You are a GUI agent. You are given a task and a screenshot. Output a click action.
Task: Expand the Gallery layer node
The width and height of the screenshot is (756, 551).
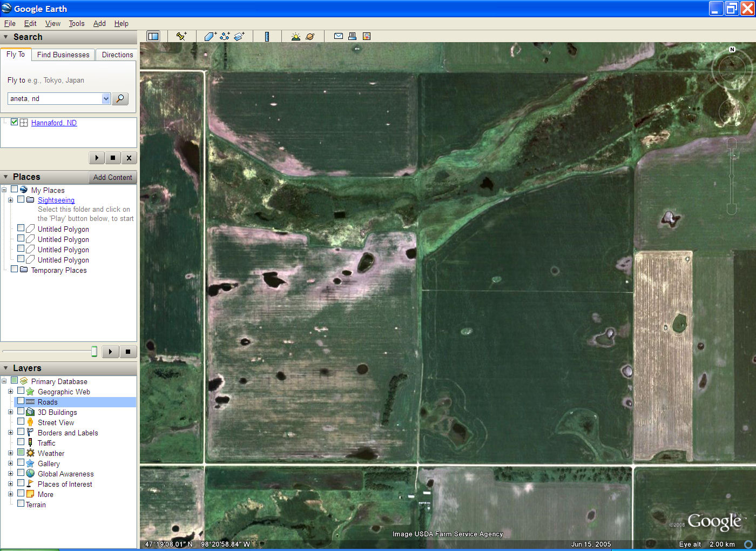coord(10,463)
